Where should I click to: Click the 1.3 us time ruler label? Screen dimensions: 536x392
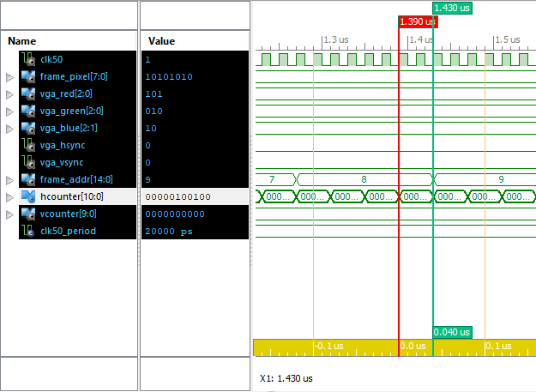336,39
